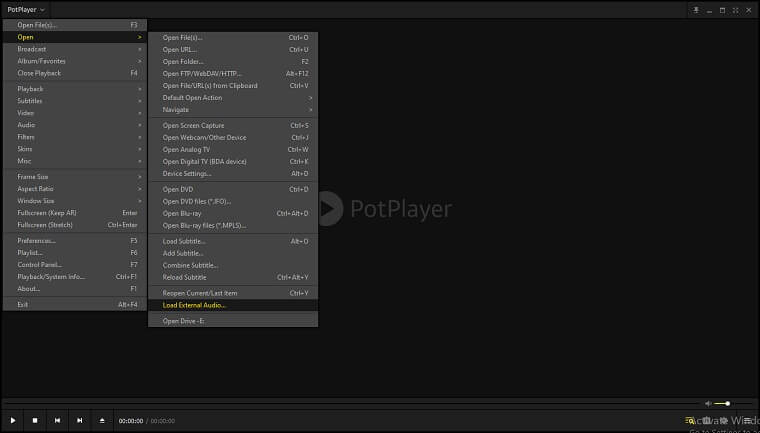Expand the Playback submenu
The width and height of the screenshot is (760, 433).
75,89
